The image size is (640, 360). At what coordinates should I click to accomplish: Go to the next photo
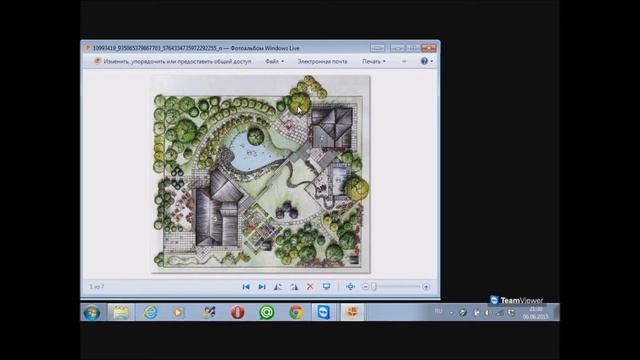pyautogui.click(x=262, y=287)
